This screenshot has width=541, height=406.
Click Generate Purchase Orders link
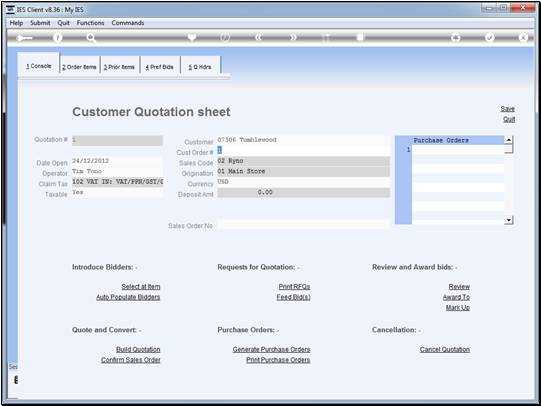pyautogui.click(x=271, y=349)
